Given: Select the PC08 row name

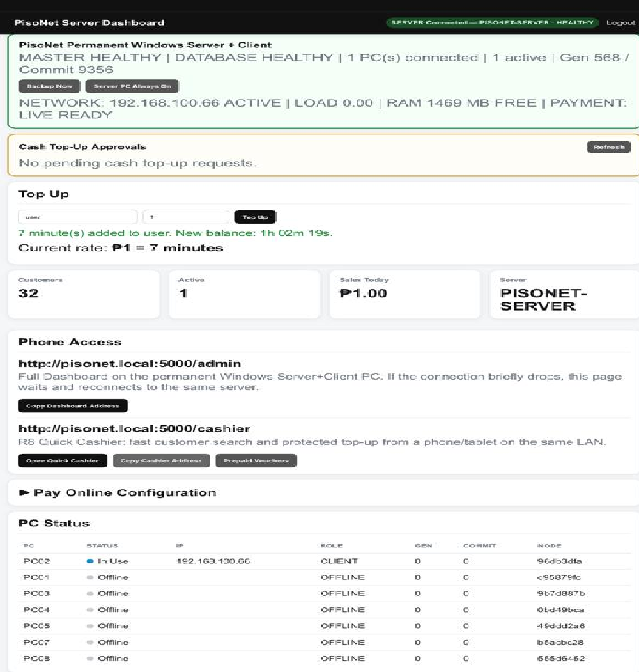Looking at the screenshot, I should 37,658.
